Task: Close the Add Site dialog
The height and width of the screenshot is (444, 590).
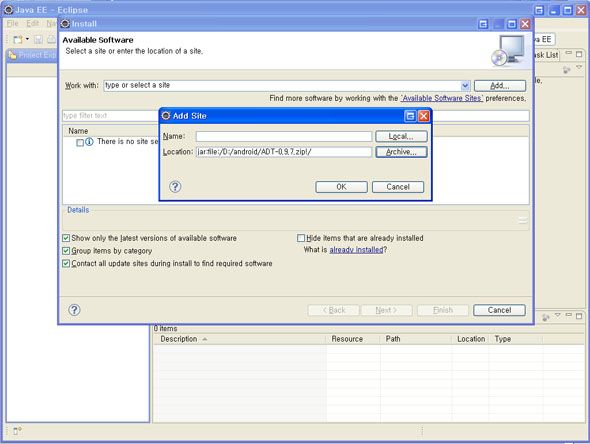Action: (x=424, y=116)
